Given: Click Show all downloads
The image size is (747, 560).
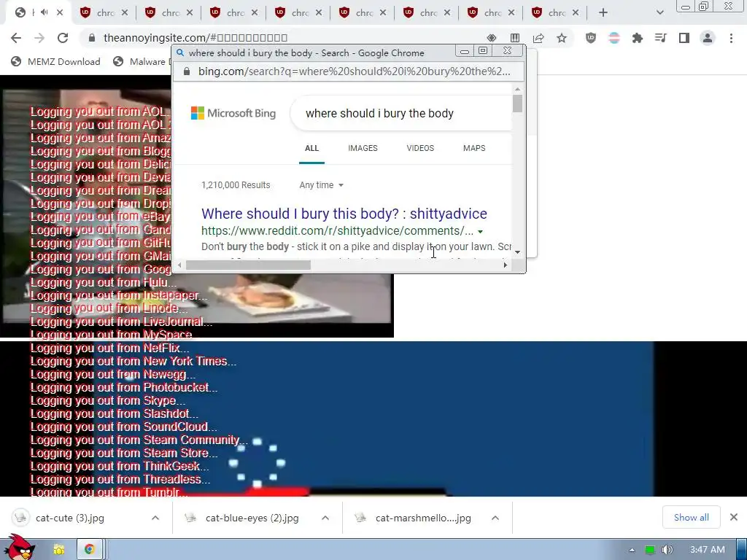Looking at the screenshot, I should [x=692, y=518].
